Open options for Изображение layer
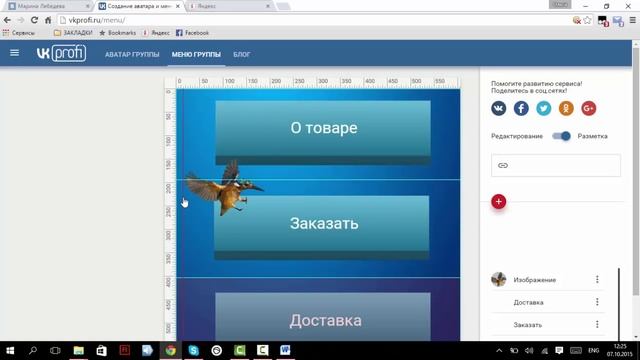The height and width of the screenshot is (360, 640). 597,279
